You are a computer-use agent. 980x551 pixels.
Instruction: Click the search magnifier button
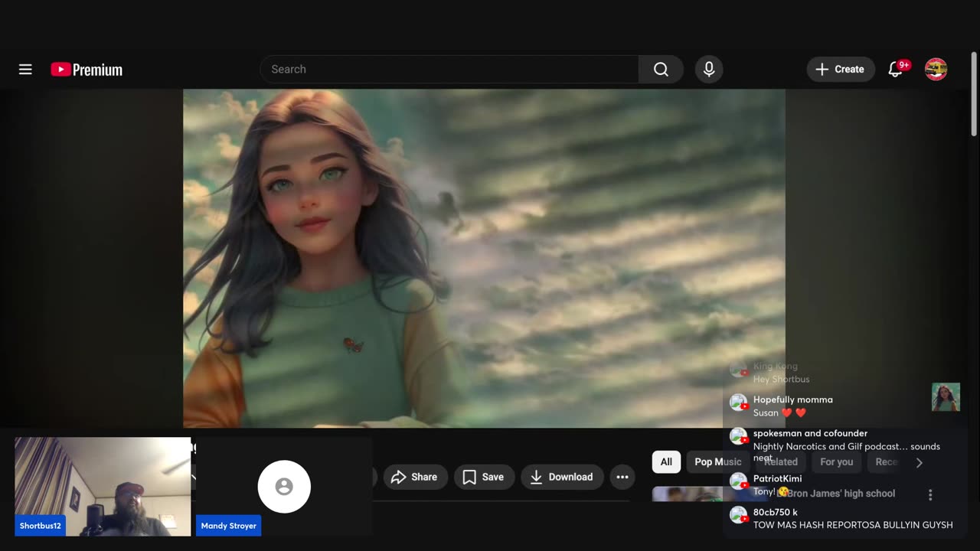click(661, 69)
